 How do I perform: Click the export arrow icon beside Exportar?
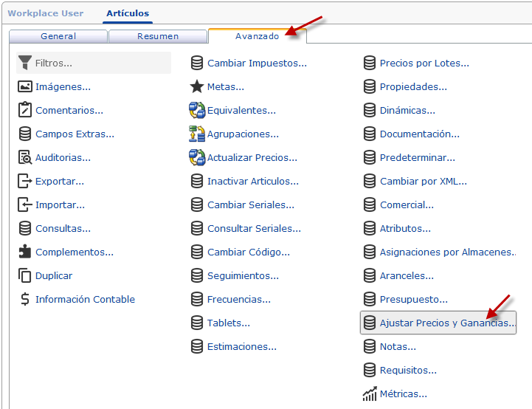25,181
